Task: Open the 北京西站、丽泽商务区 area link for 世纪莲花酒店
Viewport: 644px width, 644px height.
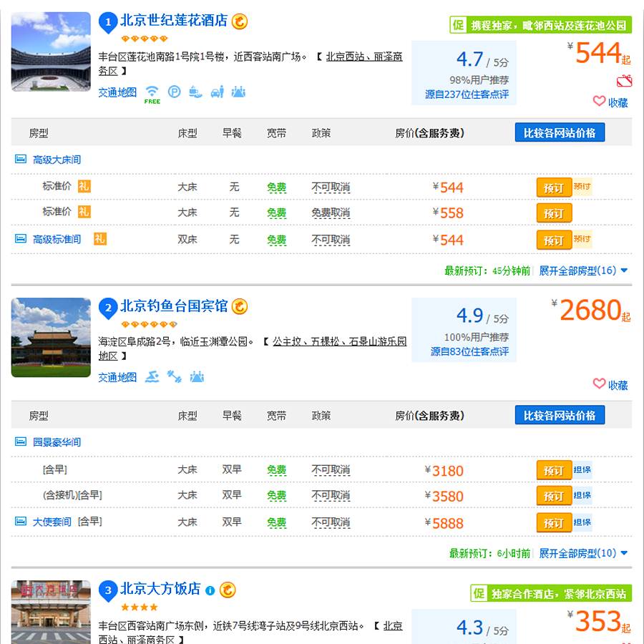Action: [364, 57]
